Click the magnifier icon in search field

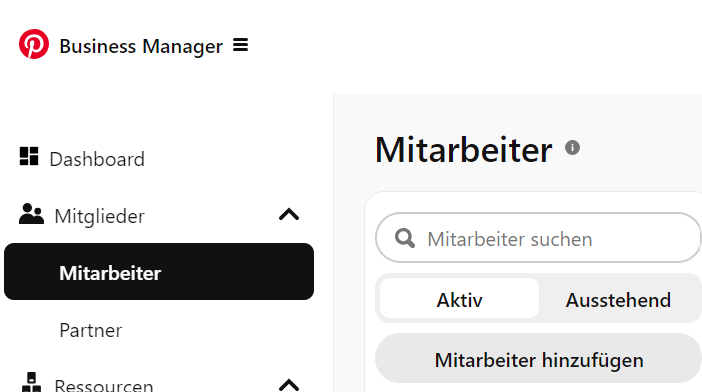[x=405, y=238]
